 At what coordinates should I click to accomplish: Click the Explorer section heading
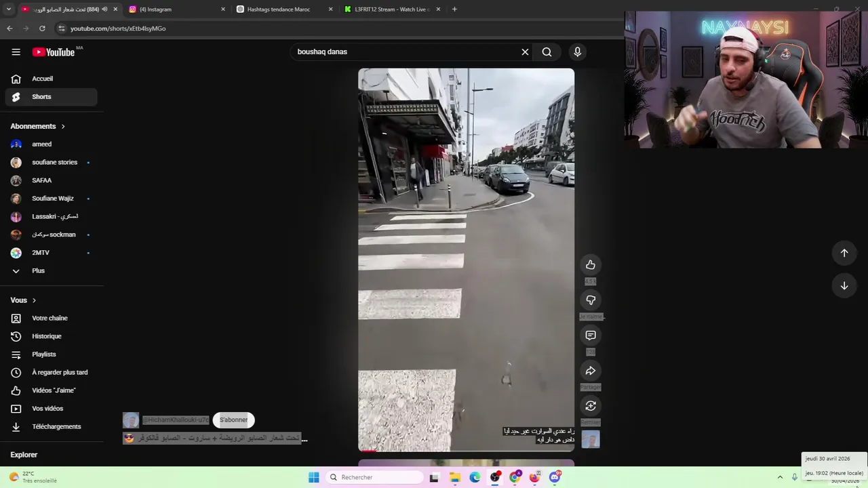pyautogui.click(x=24, y=455)
